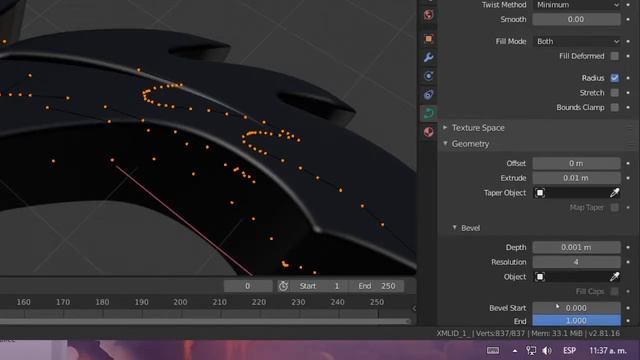Click the eyedropper next to Bevel Object
The height and width of the screenshot is (360, 640).
[x=614, y=277]
